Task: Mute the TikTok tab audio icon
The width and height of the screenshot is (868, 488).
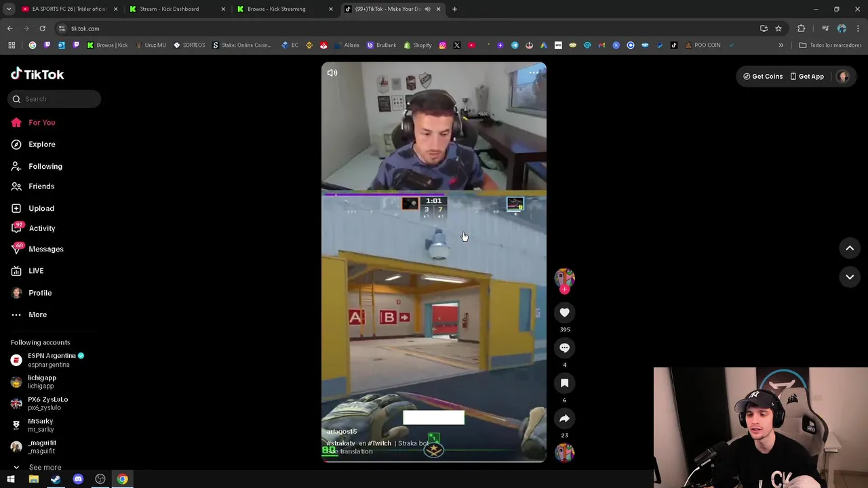Action: 427,9
